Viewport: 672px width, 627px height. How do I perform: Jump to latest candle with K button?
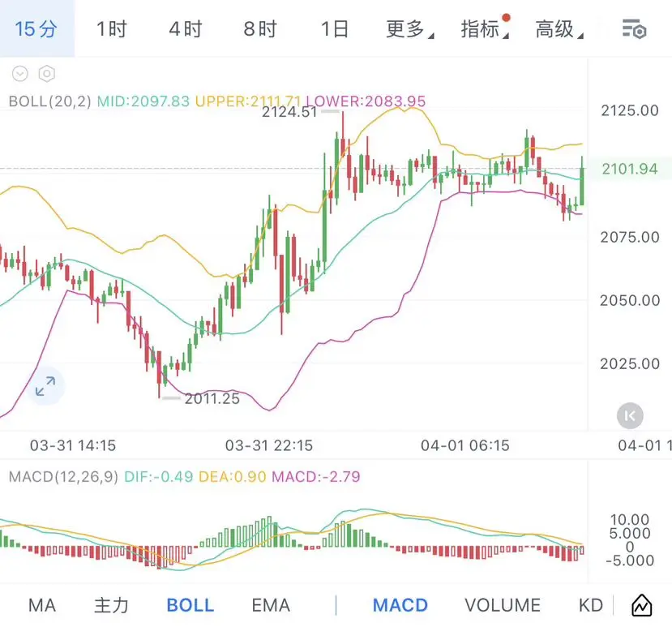pos(630,416)
